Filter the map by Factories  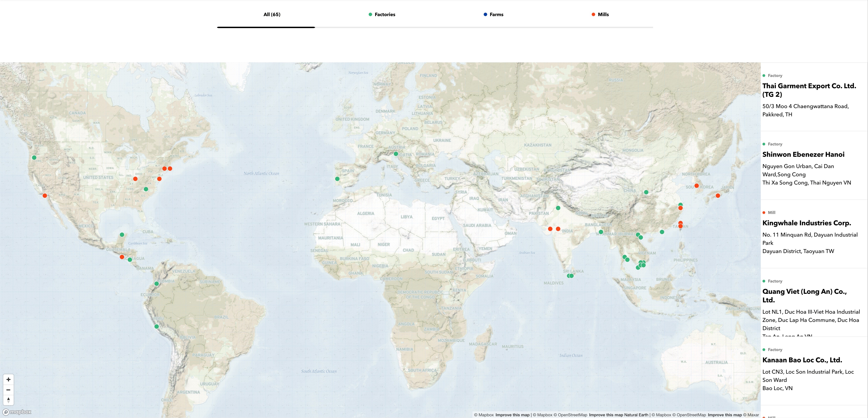382,15
